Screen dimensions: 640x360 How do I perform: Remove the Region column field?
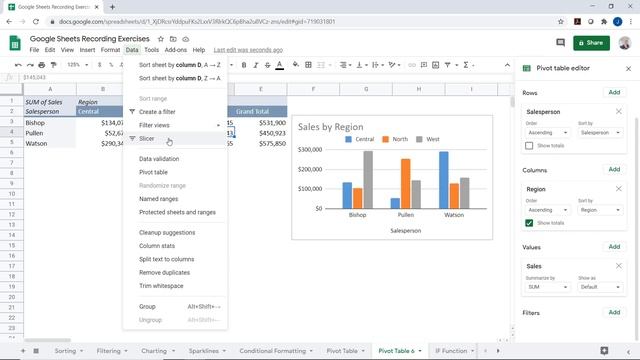(619, 189)
